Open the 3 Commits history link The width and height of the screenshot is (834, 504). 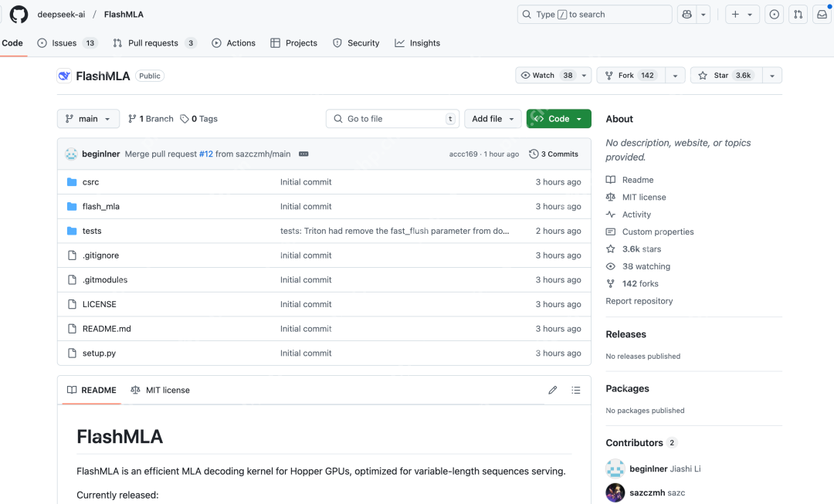[x=554, y=154]
